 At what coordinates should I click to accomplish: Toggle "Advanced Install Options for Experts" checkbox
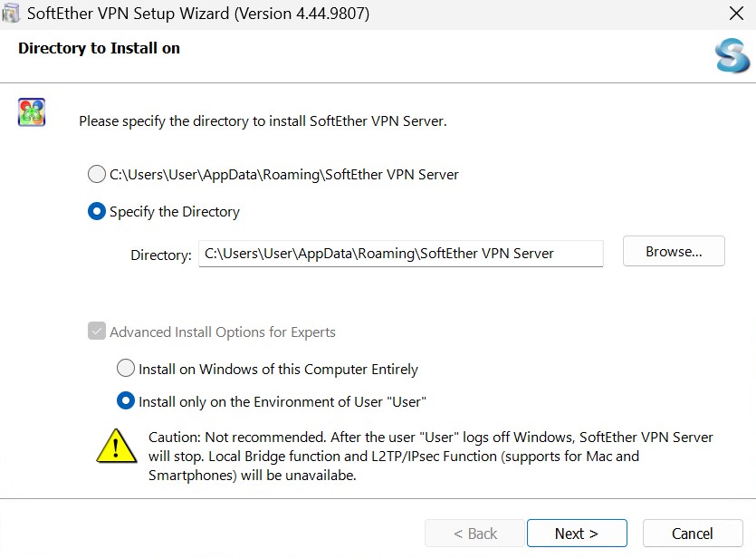pyautogui.click(x=97, y=332)
